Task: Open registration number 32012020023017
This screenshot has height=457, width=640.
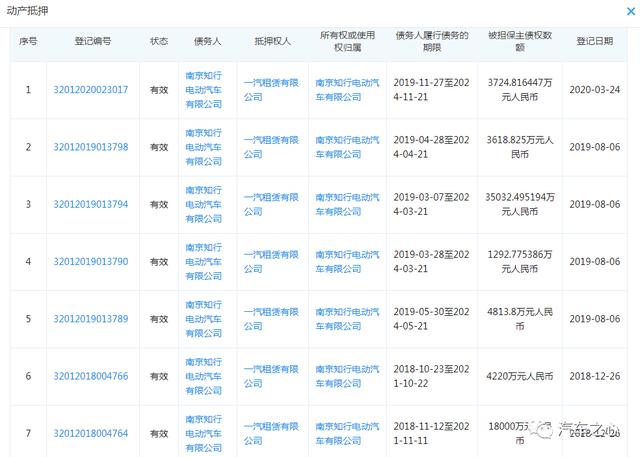Action: [91, 90]
